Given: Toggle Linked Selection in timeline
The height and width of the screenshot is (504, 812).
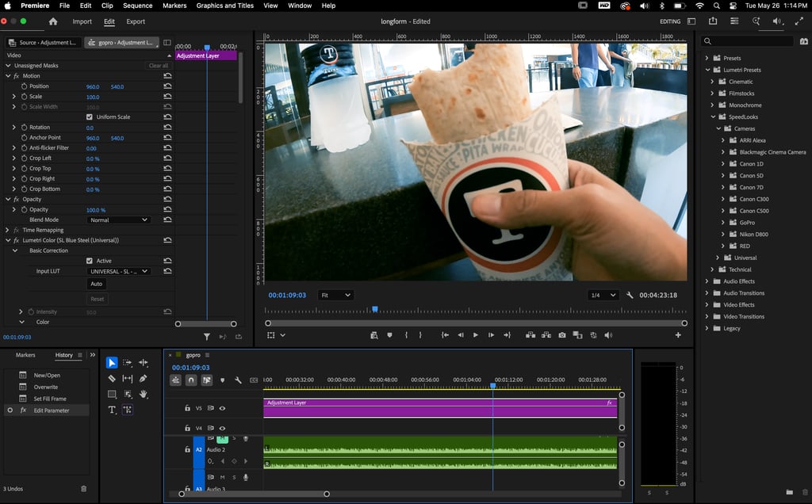Looking at the screenshot, I should tap(207, 380).
